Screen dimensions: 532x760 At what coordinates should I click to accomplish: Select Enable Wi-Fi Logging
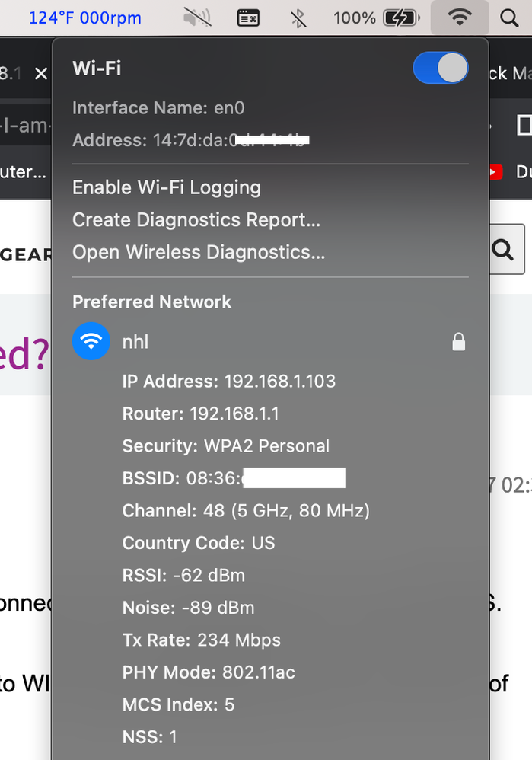coord(167,187)
